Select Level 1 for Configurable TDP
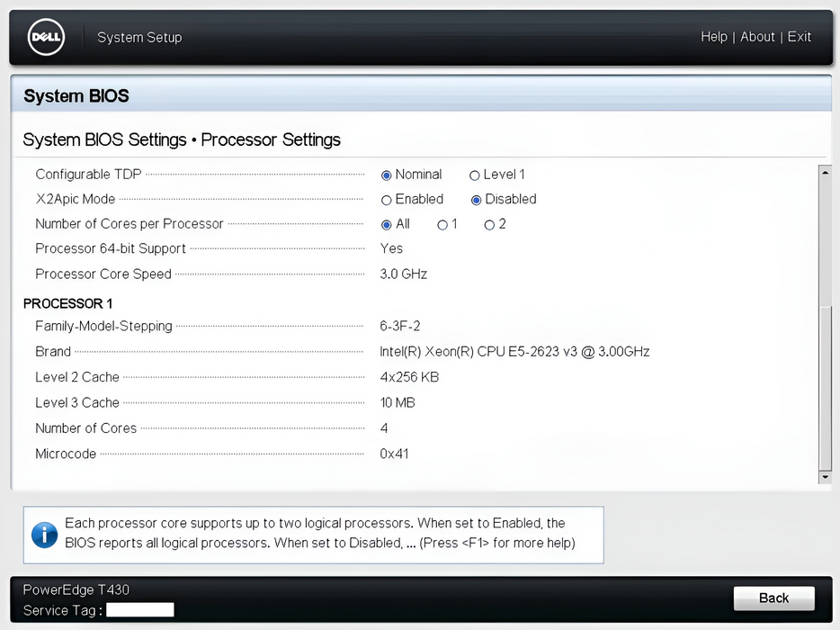Screen dimensions: 840x630 [x=474, y=175]
